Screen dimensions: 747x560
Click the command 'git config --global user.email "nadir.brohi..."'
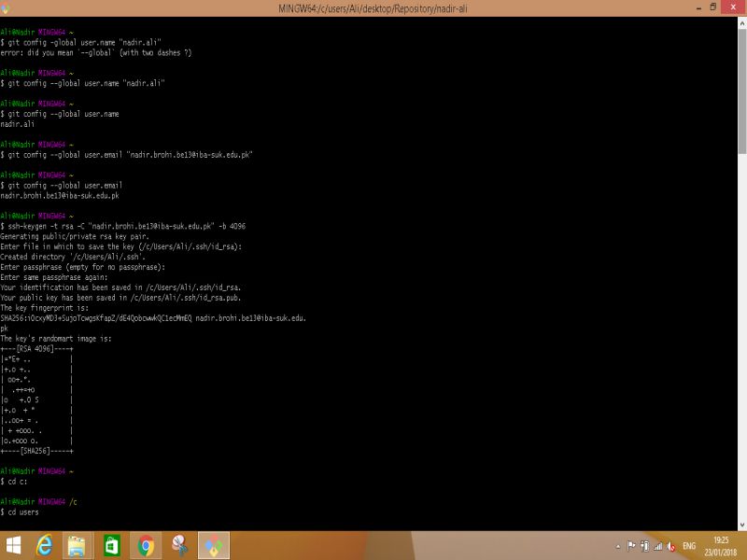point(126,154)
